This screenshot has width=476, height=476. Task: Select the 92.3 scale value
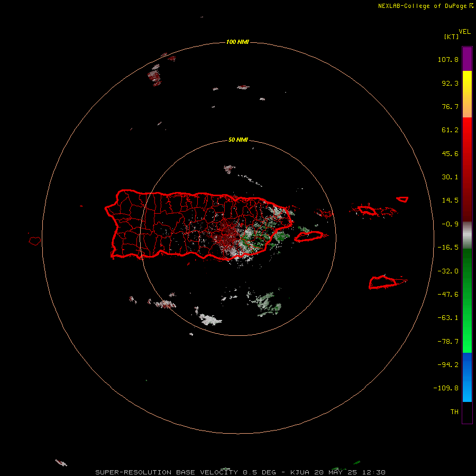(450, 84)
